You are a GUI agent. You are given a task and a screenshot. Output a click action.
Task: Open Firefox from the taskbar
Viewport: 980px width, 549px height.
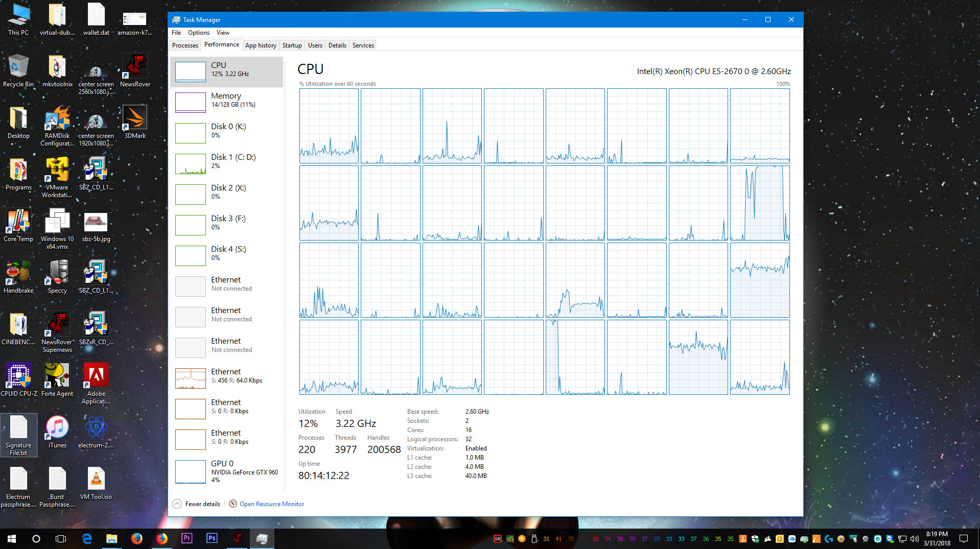pos(136,538)
